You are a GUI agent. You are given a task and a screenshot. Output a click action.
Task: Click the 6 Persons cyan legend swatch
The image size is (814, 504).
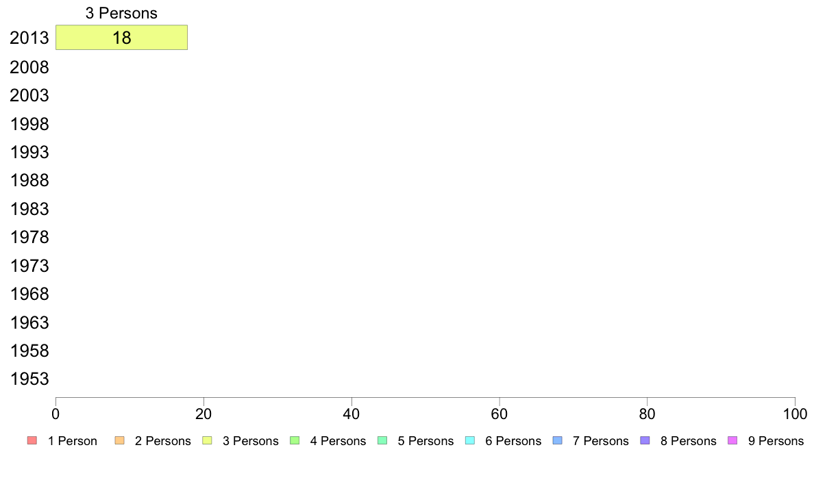click(470, 441)
